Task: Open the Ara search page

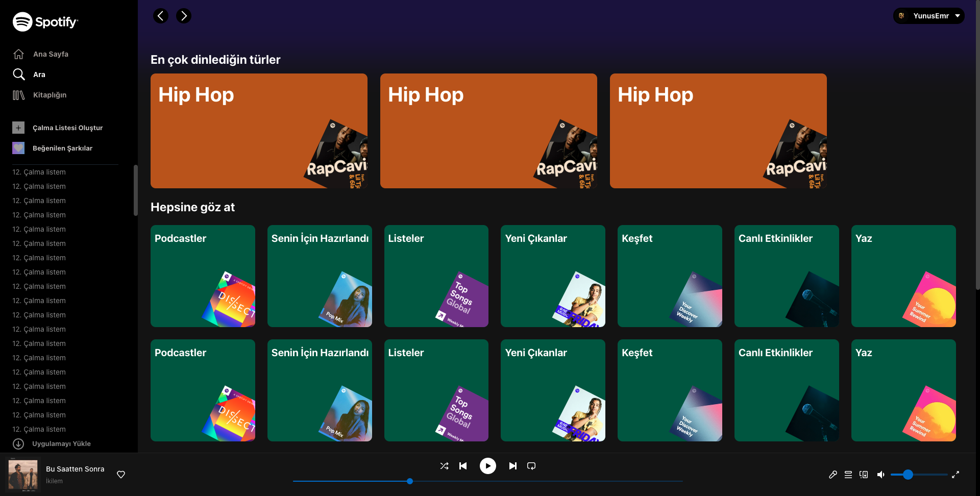Action: tap(30, 75)
